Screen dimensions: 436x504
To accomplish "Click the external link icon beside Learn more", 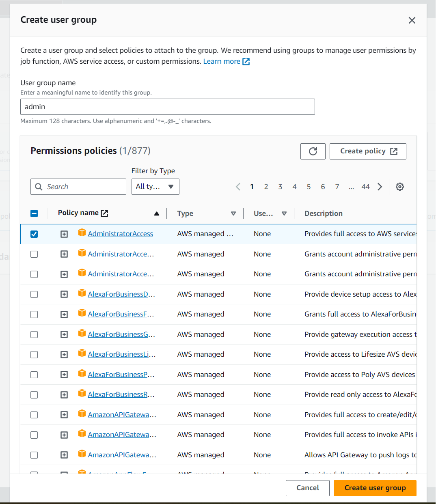I will tap(246, 62).
